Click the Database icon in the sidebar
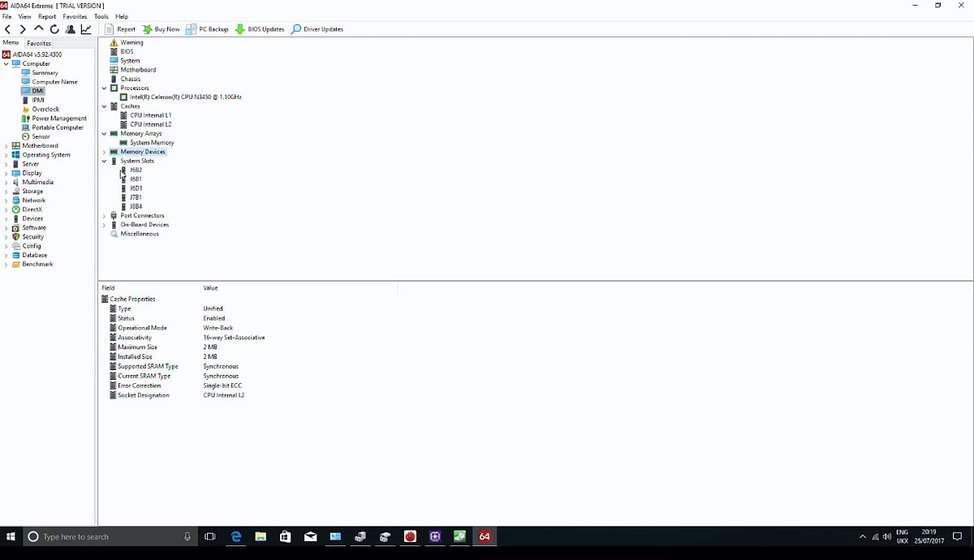Screen dimensions: 974x560 [16, 255]
